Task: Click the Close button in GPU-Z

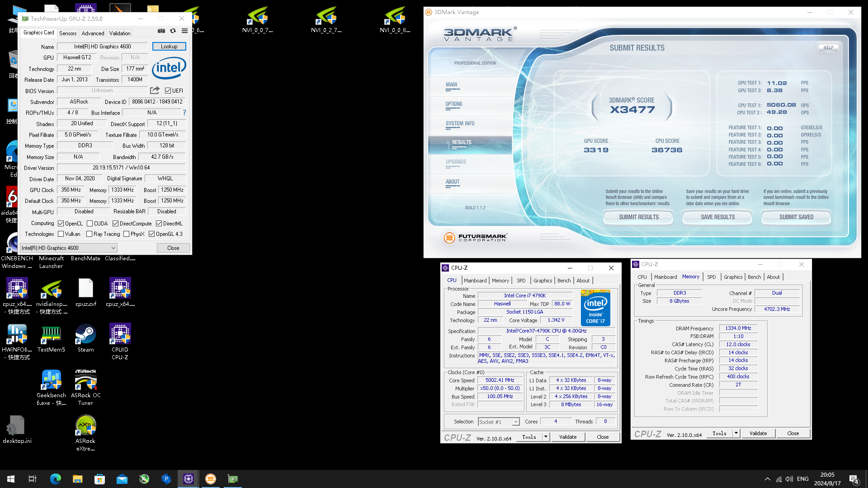Action: click(x=173, y=248)
